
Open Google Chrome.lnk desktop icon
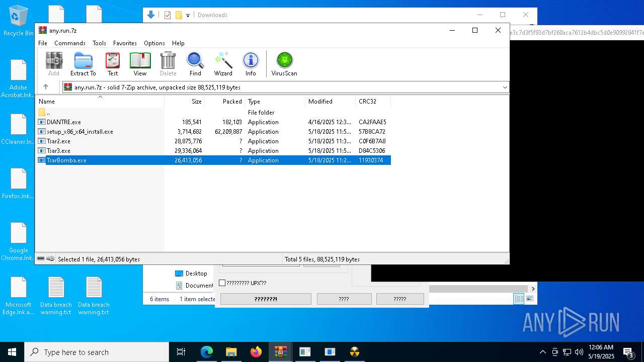click(x=19, y=242)
